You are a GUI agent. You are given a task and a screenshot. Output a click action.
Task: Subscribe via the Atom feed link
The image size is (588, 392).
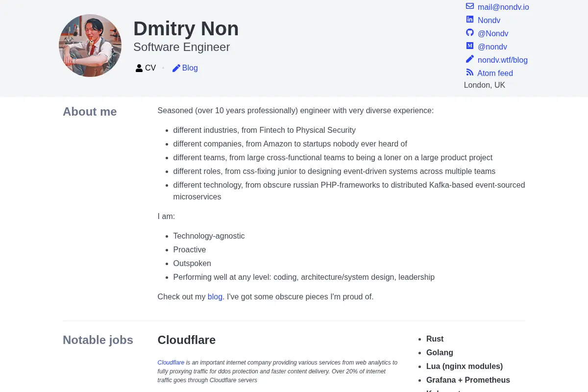pos(495,73)
